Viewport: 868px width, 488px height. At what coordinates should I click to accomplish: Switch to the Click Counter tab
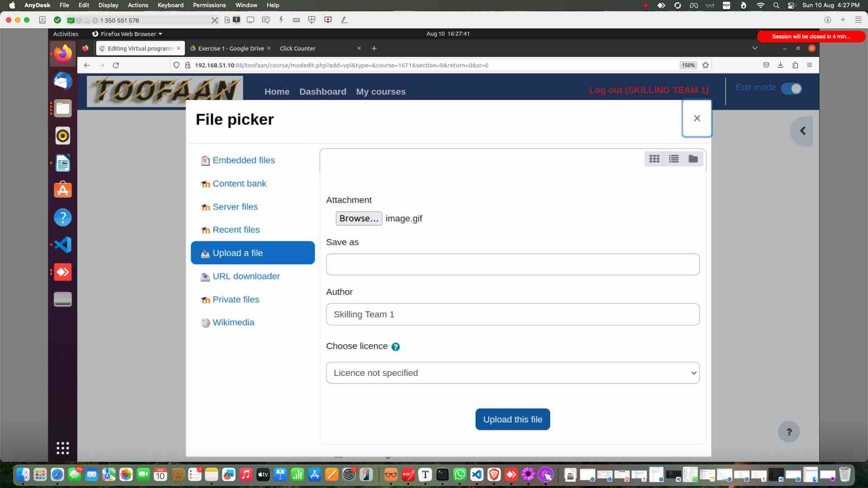[297, 48]
